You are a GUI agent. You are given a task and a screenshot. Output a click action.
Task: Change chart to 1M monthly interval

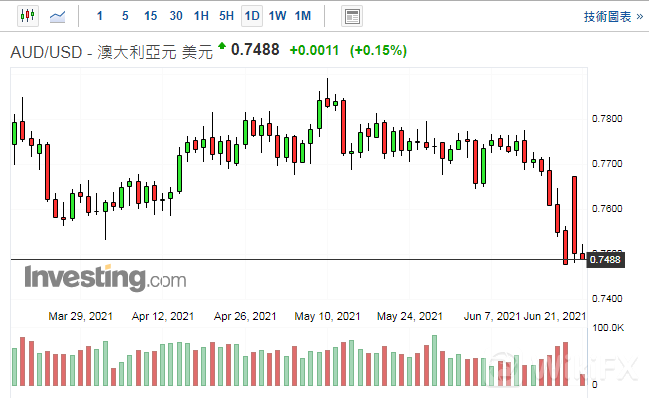tap(303, 16)
